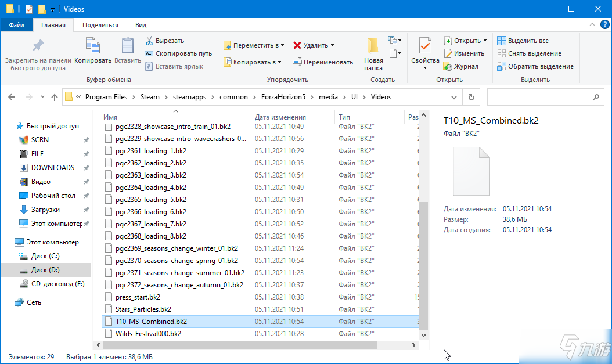This screenshot has width=612, height=364.
Task: Open SCRN in Quick access
Action: 40,140
